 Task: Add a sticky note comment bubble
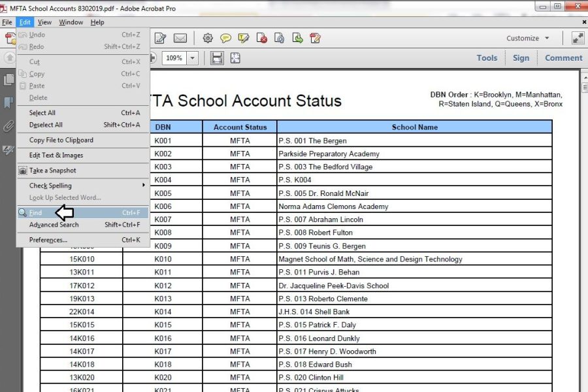click(x=225, y=39)
